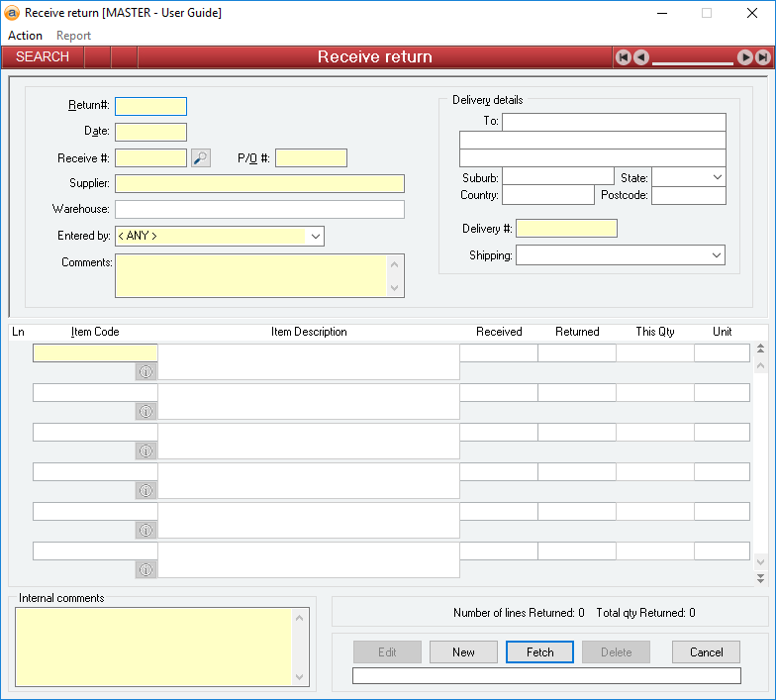Click the Cancel button
Viewport: 776px width, 700px height.
706,651
